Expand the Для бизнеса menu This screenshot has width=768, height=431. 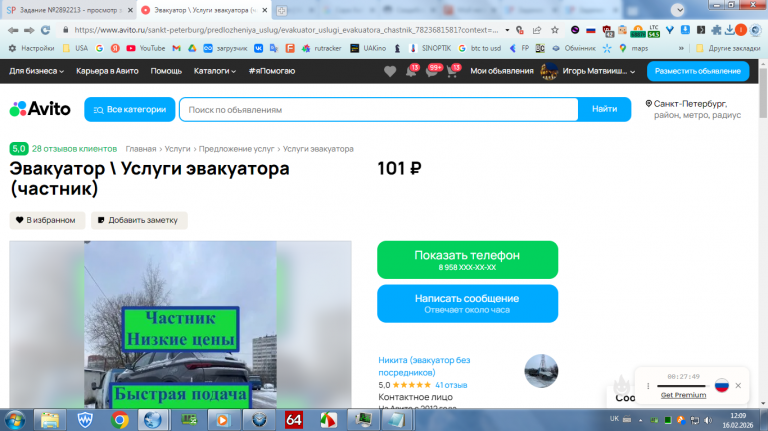[x=36, y=71]
